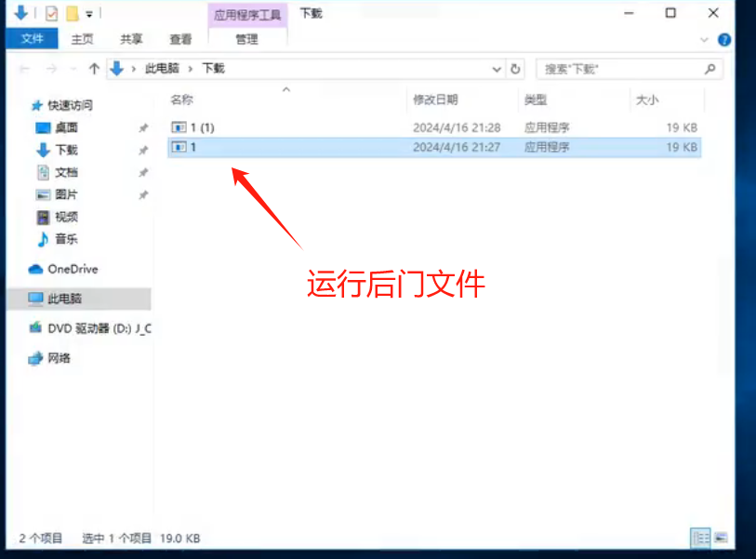Click the Properties icon in quick access toolbar
This screenshot has width=756, height=559.
click(51, 14)
